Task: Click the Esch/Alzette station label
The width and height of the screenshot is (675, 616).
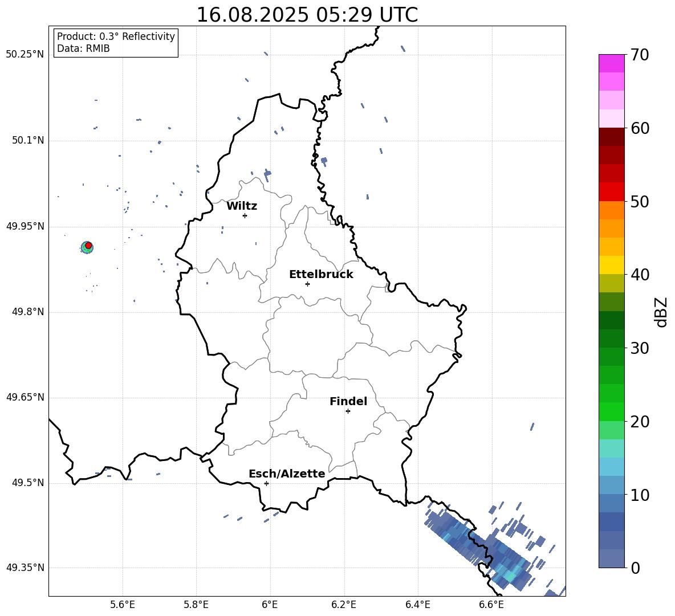Action: tap(287, 474)
